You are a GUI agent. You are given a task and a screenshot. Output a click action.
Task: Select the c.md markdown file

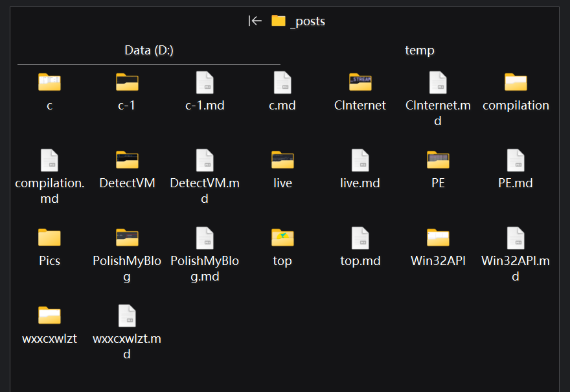click(282, 83)
